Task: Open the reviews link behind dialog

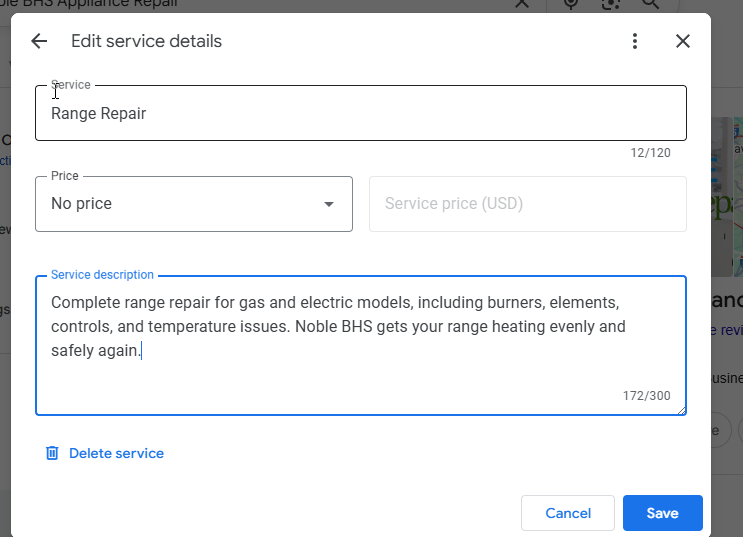Action: [x=726, y=330]
